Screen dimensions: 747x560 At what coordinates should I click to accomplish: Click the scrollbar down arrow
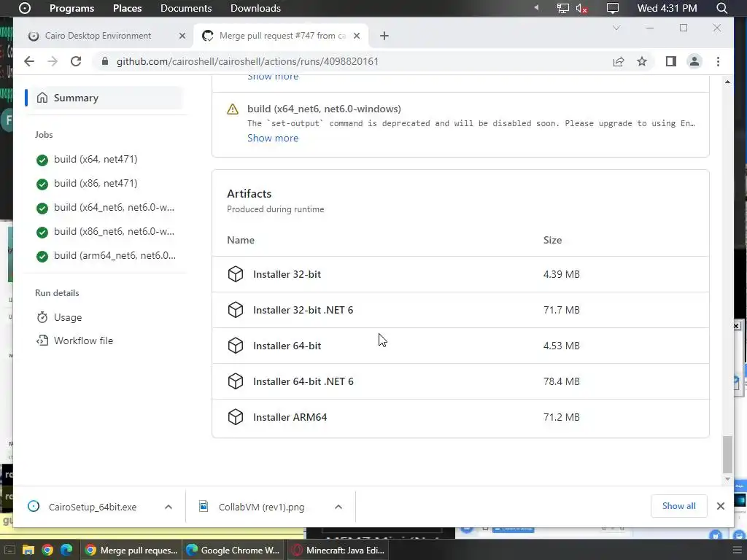tap(727, 479)
